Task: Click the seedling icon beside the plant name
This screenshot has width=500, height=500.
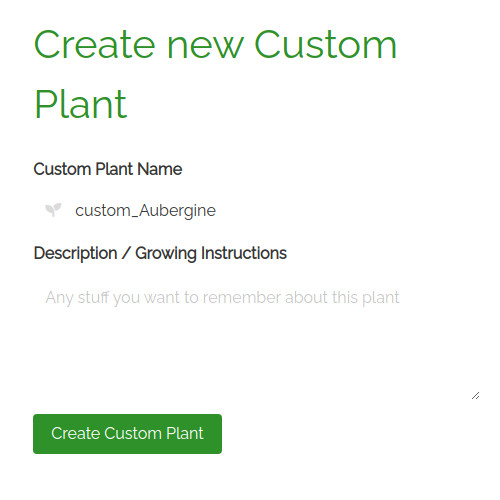Action: coord(53,210)
